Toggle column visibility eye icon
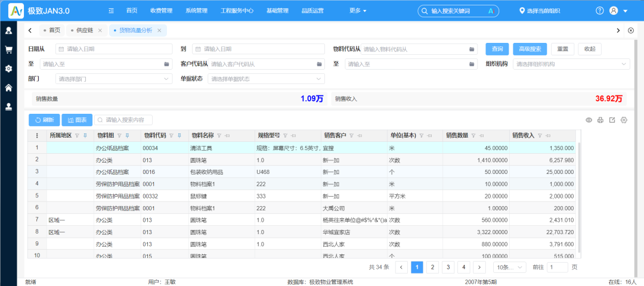The width and height of the screenshot is (644, 286). coord(589,120)
